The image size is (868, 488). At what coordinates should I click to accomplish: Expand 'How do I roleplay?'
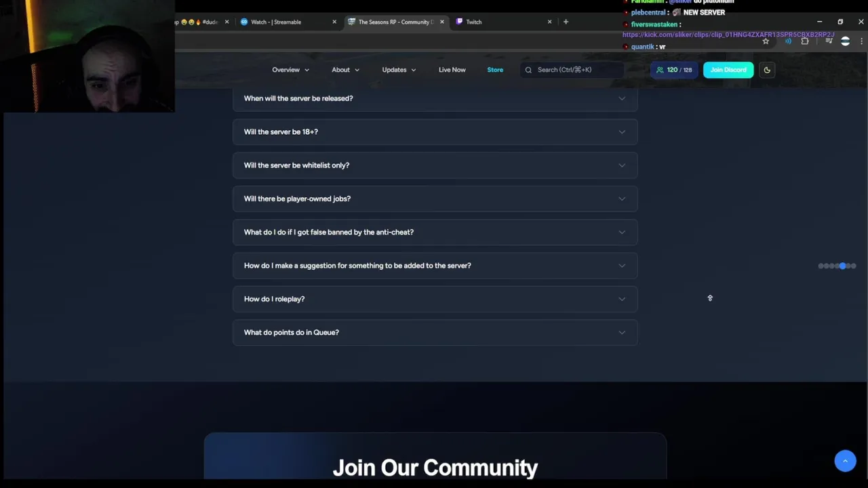pos(435,299)
